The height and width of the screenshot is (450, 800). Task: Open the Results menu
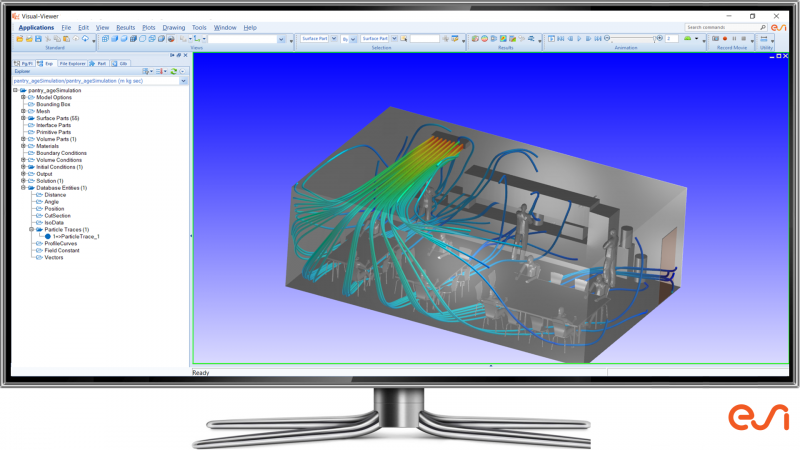pos(126,28)
